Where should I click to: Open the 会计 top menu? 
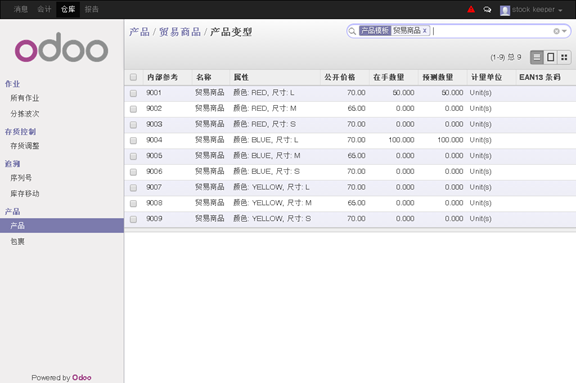point(44,9)
